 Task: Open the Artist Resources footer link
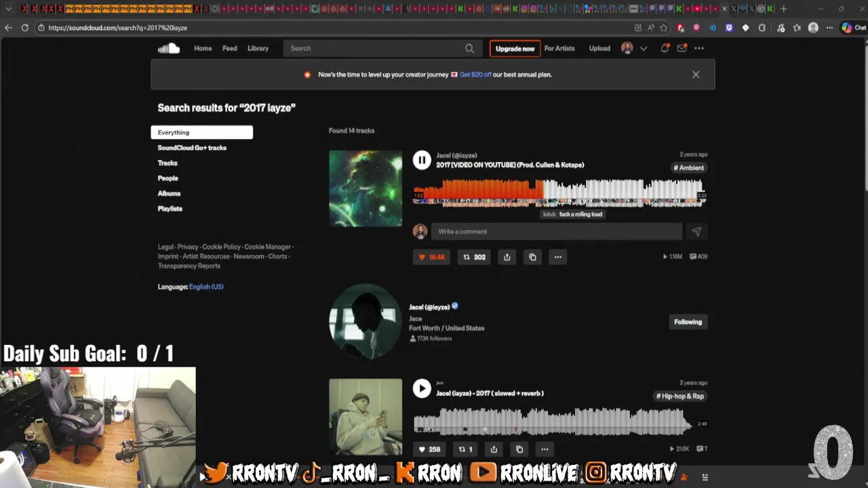pyautogui.click(x=205, y=256)
